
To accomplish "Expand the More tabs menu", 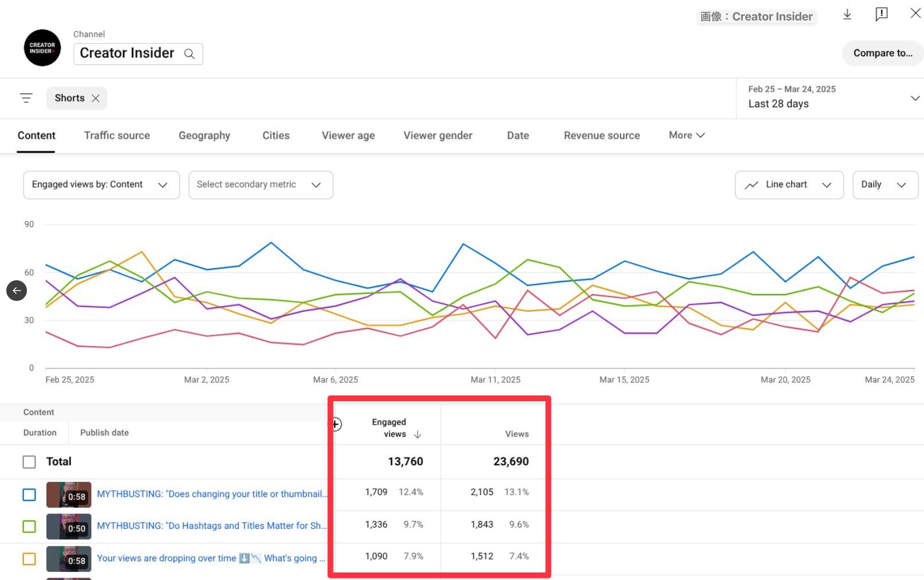I will [x=687, y=135].
